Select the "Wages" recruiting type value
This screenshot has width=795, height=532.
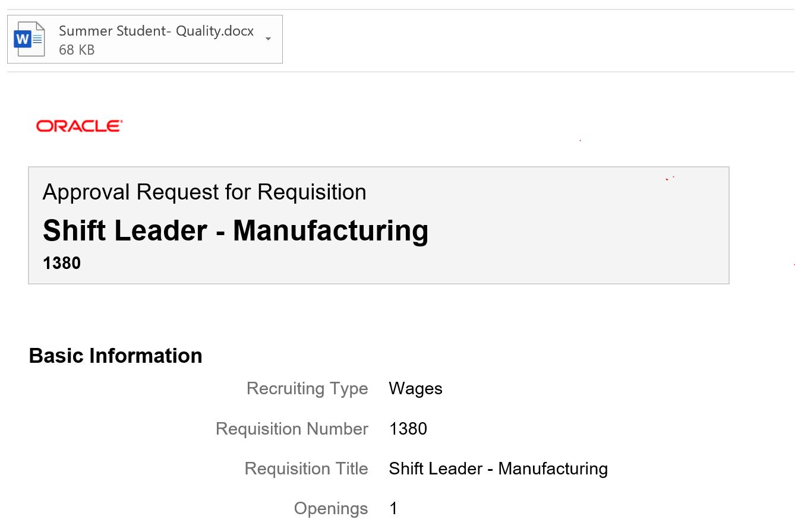coord(415,388)
